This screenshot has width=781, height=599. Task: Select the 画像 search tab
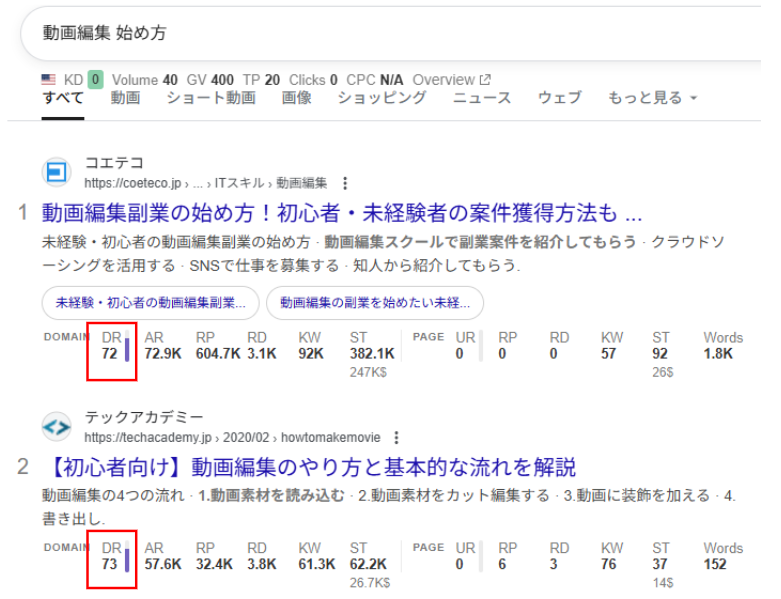(x=296, y=98)
